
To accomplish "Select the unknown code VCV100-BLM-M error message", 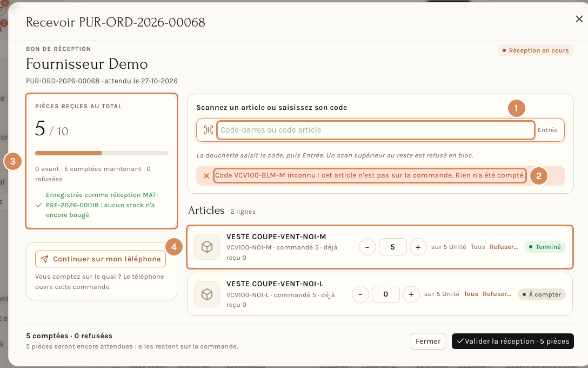I will tap(370, 175).
